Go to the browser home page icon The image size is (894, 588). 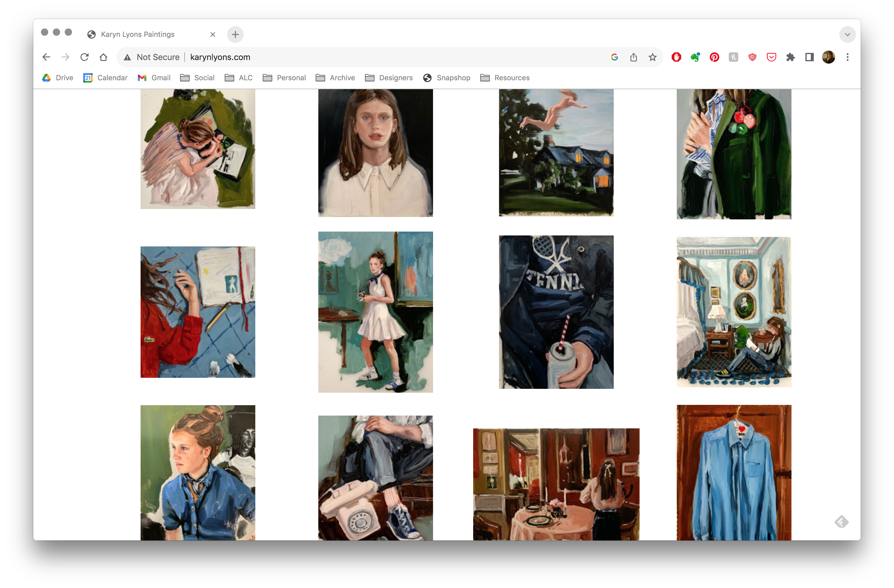pyautogui.click(x=103, y=57)
